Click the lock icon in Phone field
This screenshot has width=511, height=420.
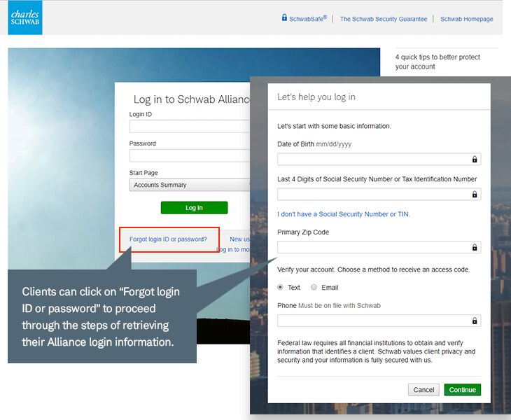point(475,321)
